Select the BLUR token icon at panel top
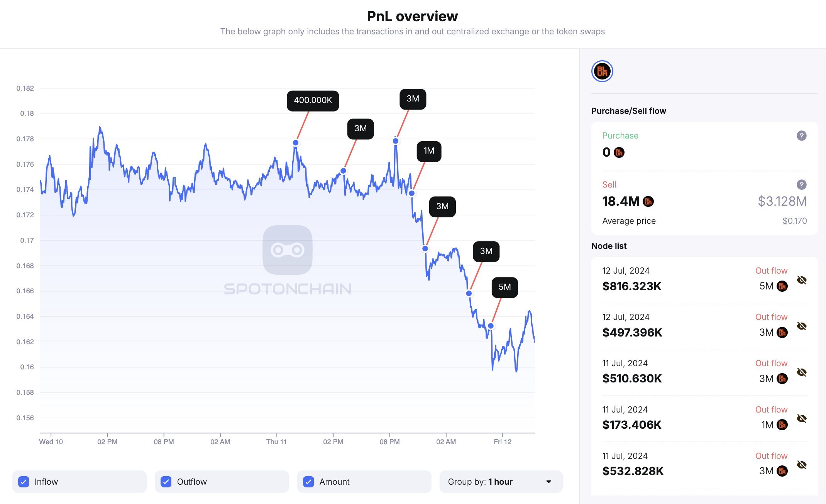The width and height of the screenshot is (826, 504). click(x=602, y=71)
